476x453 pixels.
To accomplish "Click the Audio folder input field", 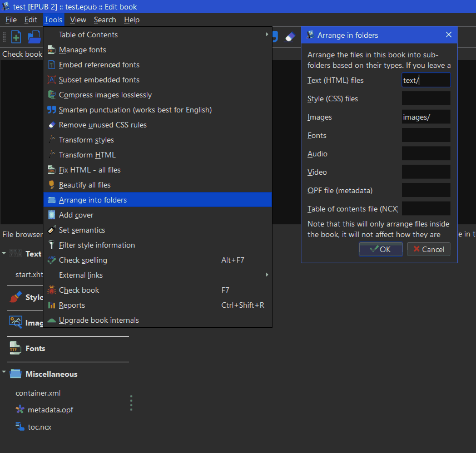I will tap(426, 154).
